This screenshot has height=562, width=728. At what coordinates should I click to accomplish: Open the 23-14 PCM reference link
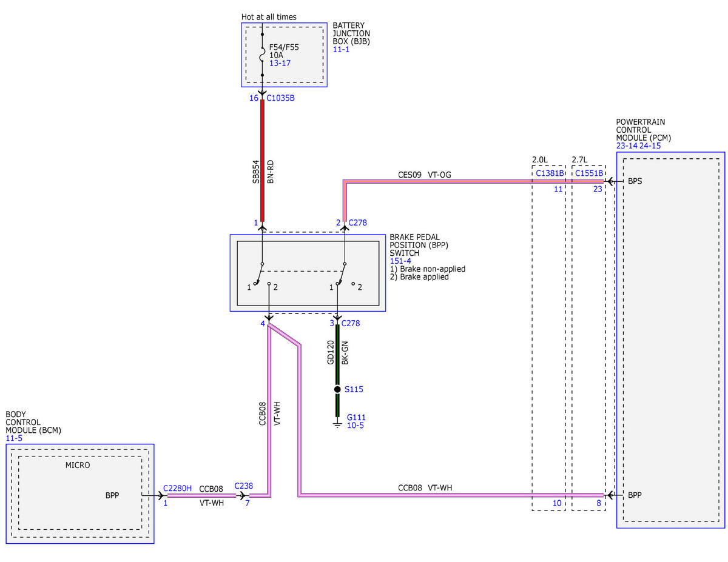point(627,146)
